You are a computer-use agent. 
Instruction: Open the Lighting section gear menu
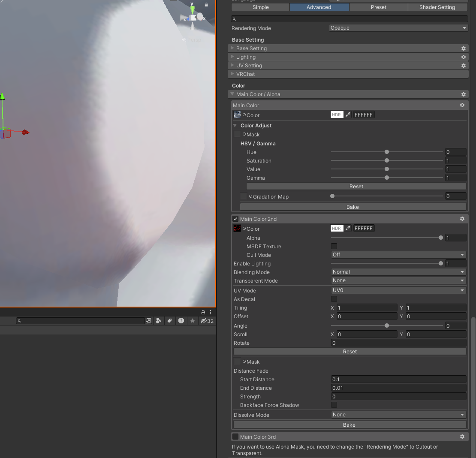(x=463, y=57)
